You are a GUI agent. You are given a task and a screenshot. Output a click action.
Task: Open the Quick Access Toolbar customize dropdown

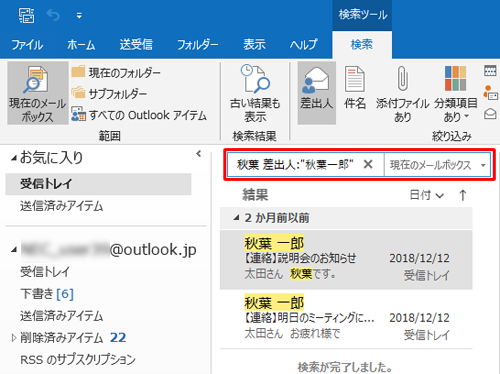pyautogui.click(x=79, y=16)
